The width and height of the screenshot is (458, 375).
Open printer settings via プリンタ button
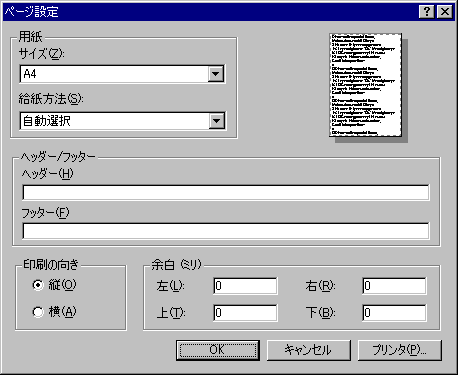[400, 350]
